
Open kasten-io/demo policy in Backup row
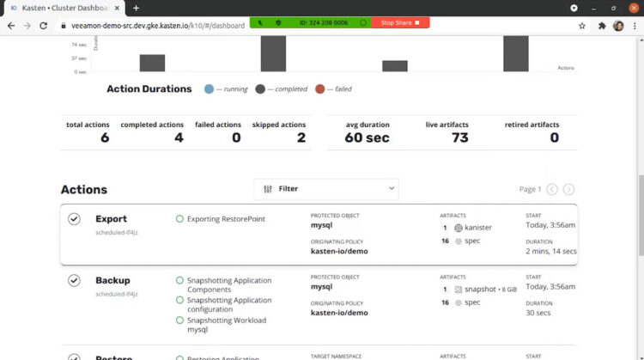[339, 313]
